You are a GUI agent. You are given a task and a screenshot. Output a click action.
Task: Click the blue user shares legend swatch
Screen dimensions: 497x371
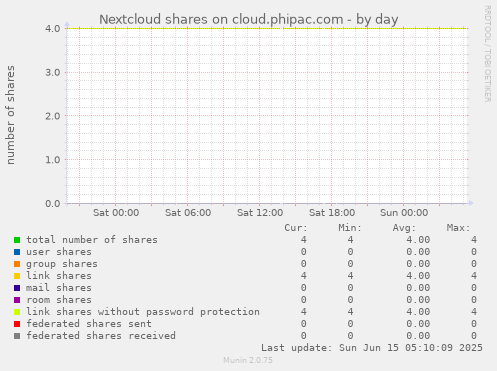coord(17,252)
